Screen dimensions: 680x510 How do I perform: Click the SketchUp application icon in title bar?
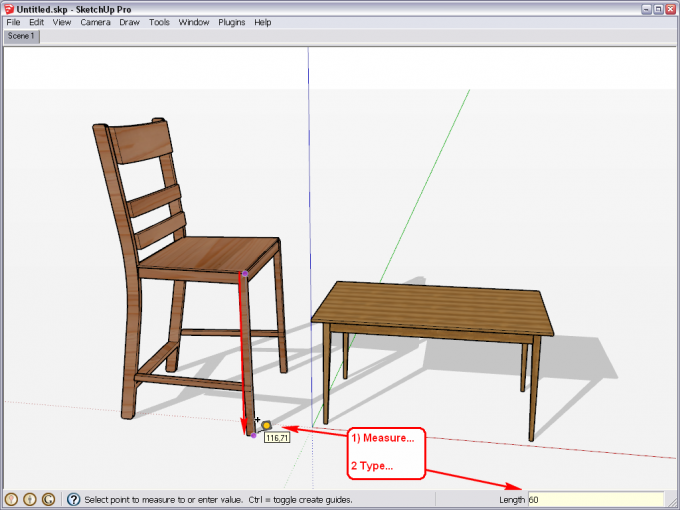pos(9,9)
